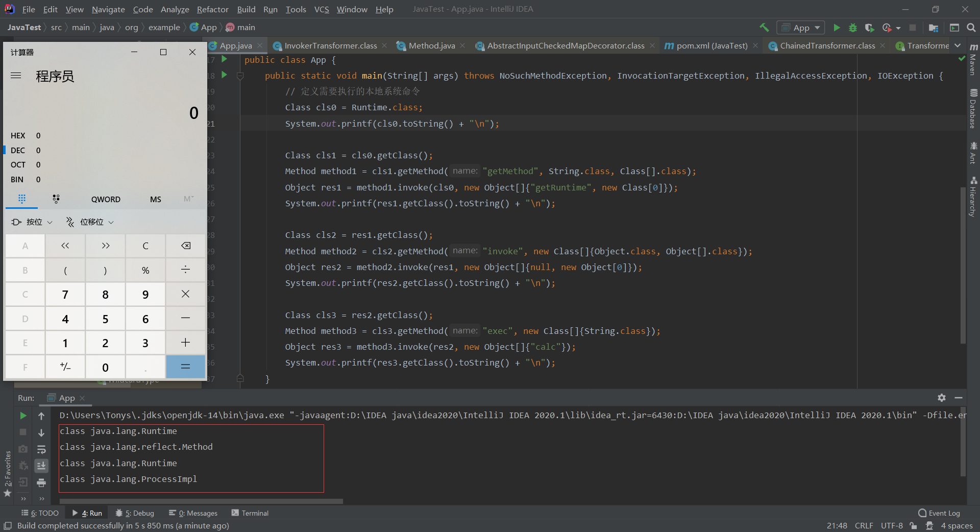The height and width of the screenshot is (532, 980).
Task: Open the Terminal tool window
Action: [x=250, y=513]
